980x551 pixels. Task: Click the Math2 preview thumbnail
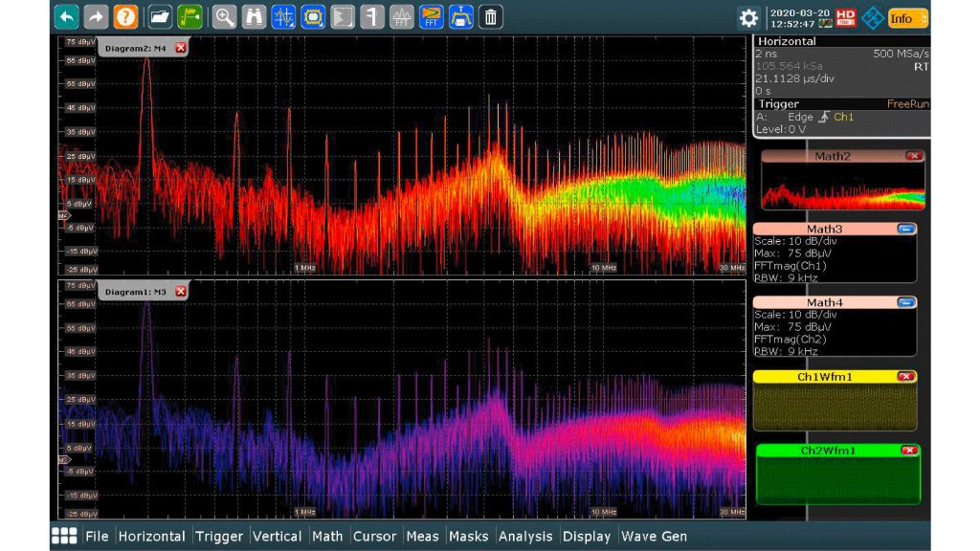pos(842,187)
